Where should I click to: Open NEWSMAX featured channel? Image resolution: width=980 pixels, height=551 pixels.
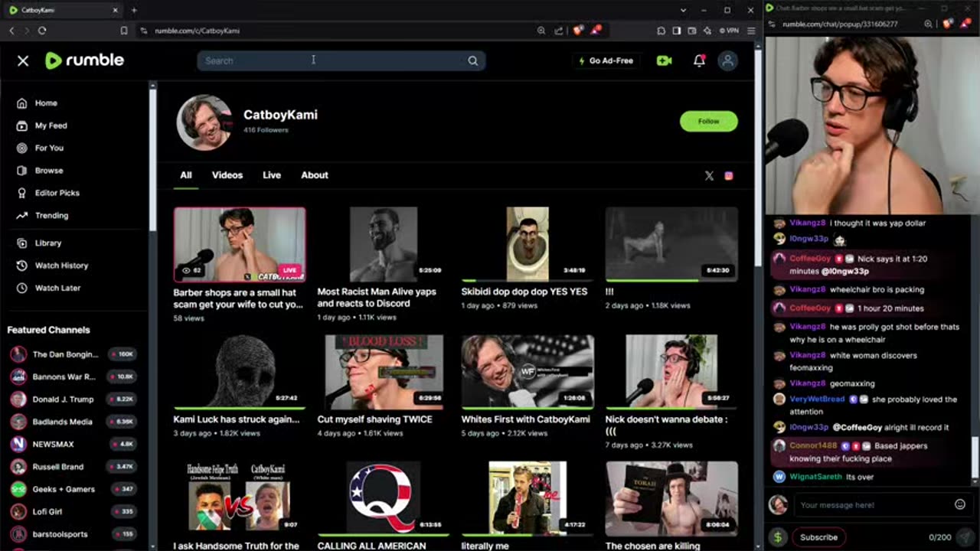click(74, 444)
